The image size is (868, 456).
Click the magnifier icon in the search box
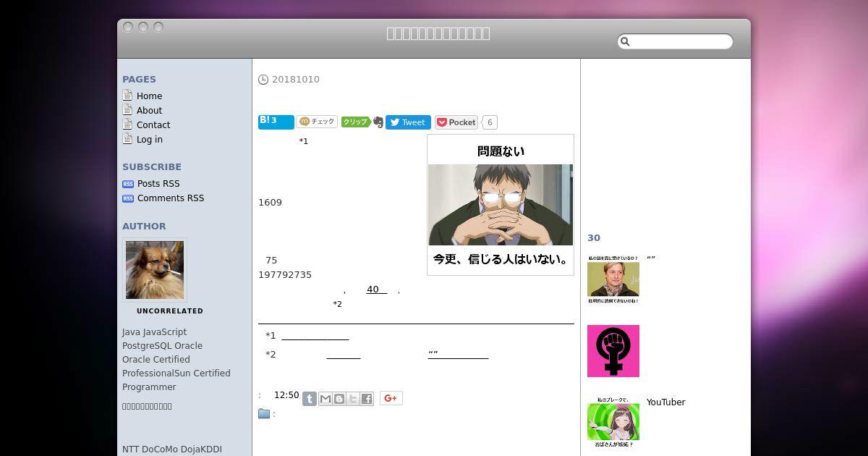pos(625,42)
